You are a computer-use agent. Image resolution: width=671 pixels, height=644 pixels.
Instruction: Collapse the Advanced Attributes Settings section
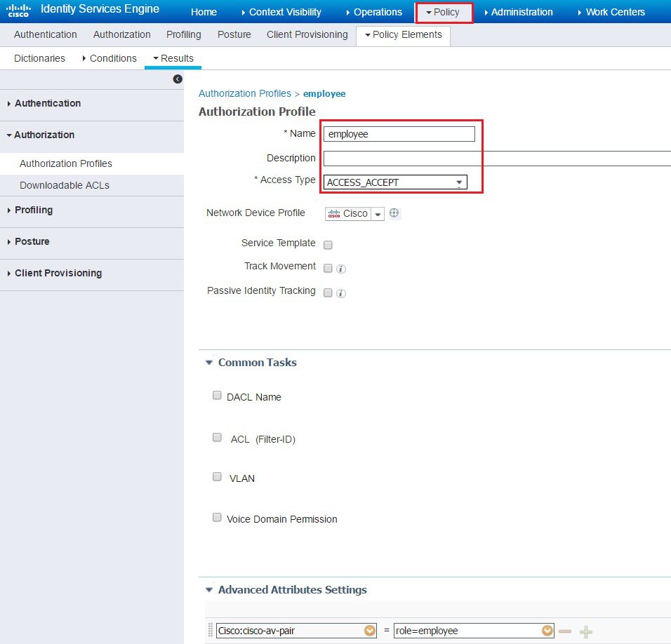pos(209,590)
